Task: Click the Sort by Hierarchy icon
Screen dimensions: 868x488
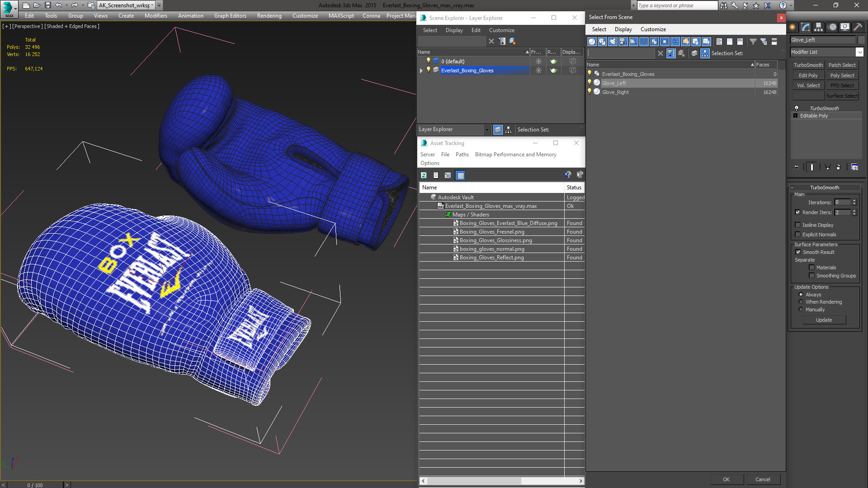Action: [705, 53]
